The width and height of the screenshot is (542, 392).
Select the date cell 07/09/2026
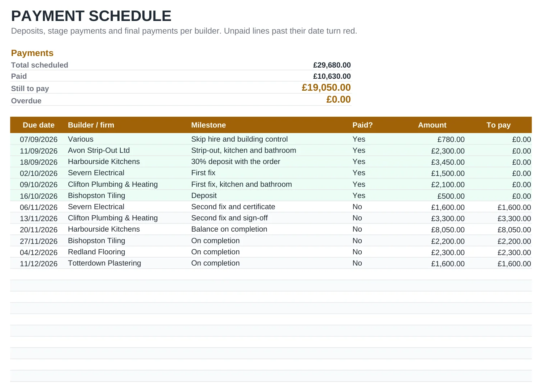[39, 139]
